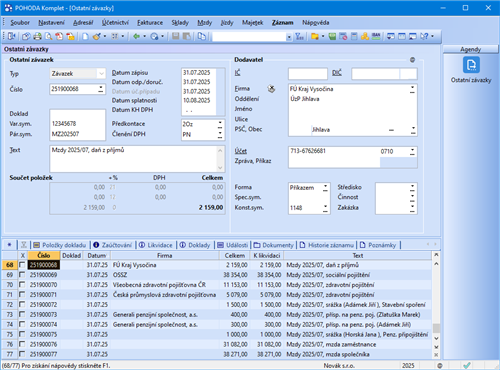Click the IBAN icon in toolbar
This screenshot has width=500, height=370.
pyautogui.click(x=376, y=36)
